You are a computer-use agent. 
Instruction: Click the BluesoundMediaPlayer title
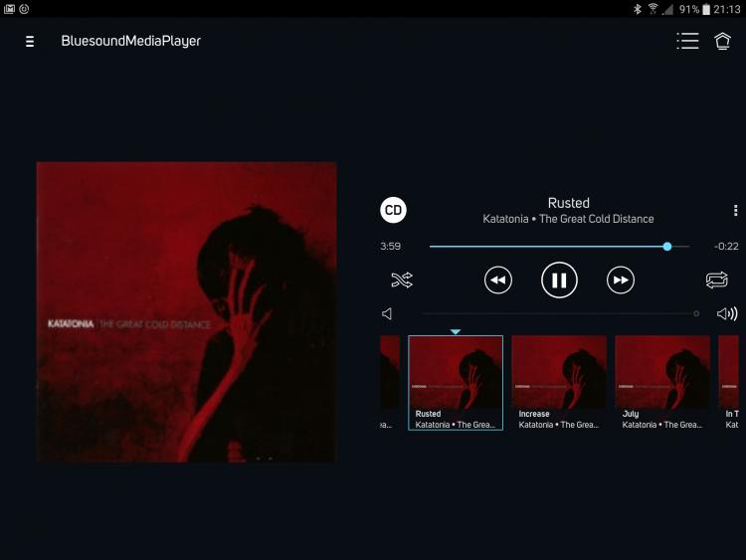pyautogui.click(x=131, y=41)
